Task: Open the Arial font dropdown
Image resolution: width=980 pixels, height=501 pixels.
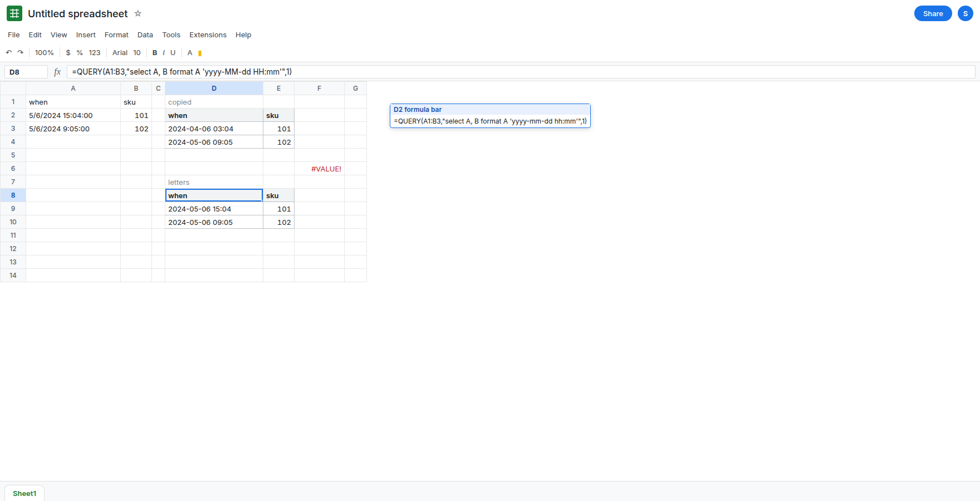Action: click(120, 52)
